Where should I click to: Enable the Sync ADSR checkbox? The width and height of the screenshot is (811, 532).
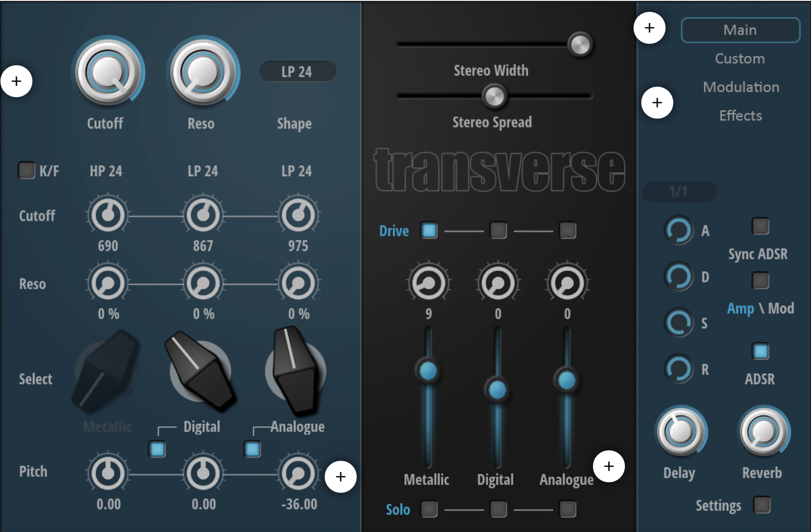click(760, 226)
